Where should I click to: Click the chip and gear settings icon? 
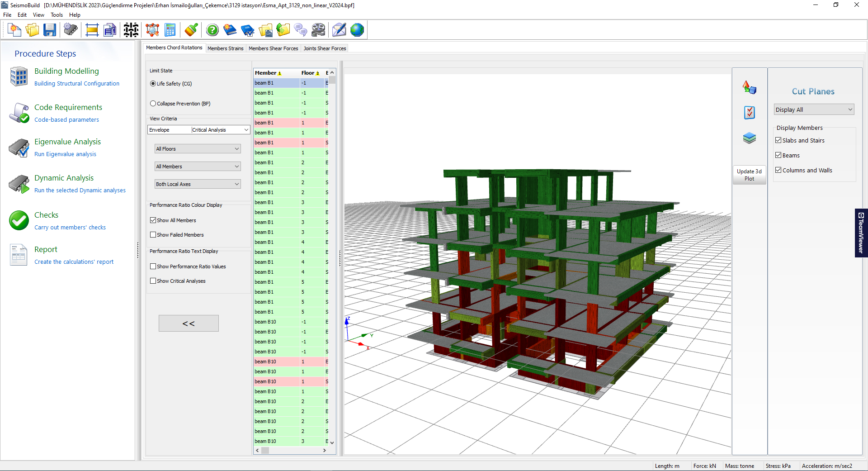[x=71, y=30]
